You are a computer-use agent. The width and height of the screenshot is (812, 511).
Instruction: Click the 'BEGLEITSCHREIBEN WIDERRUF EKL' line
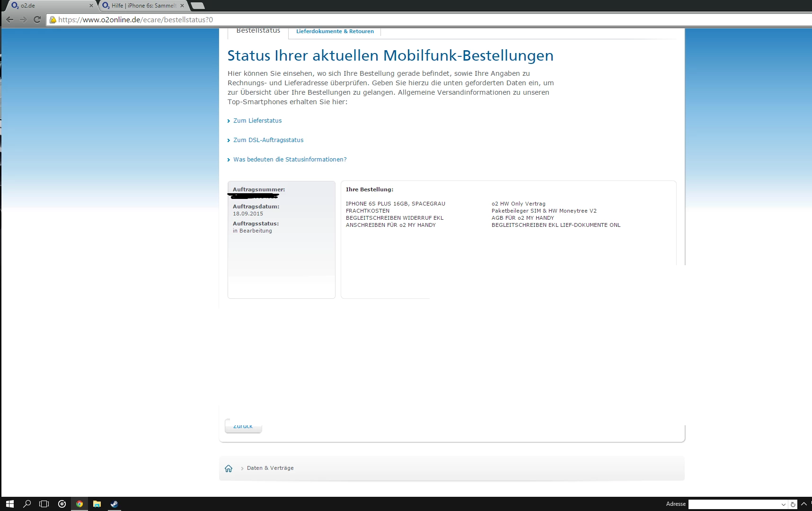395,218
